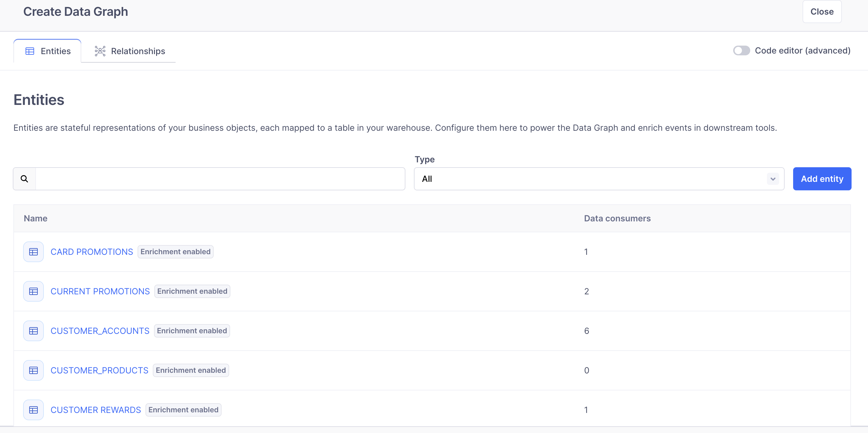Close the Create Data Graph screen
Screen dimensions: 868x433
(x=822, y=12)
